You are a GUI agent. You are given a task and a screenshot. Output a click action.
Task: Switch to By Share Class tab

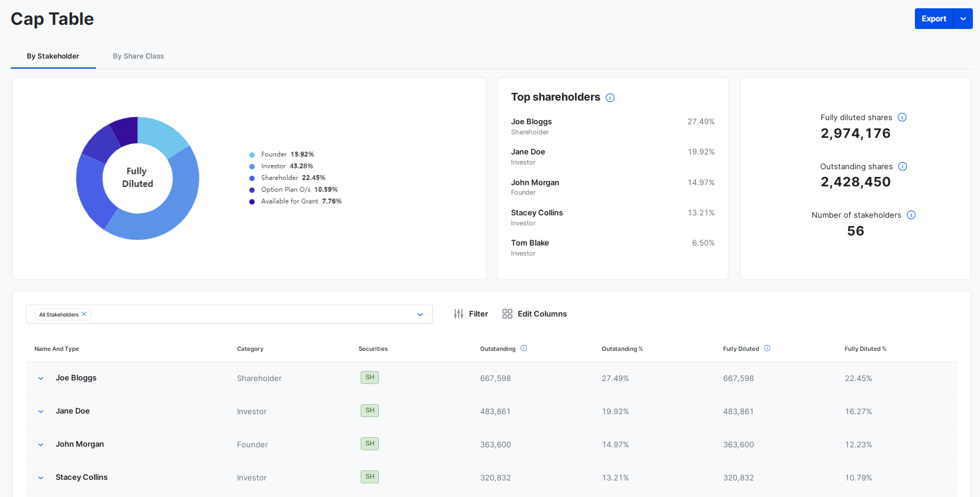(139, 56)
